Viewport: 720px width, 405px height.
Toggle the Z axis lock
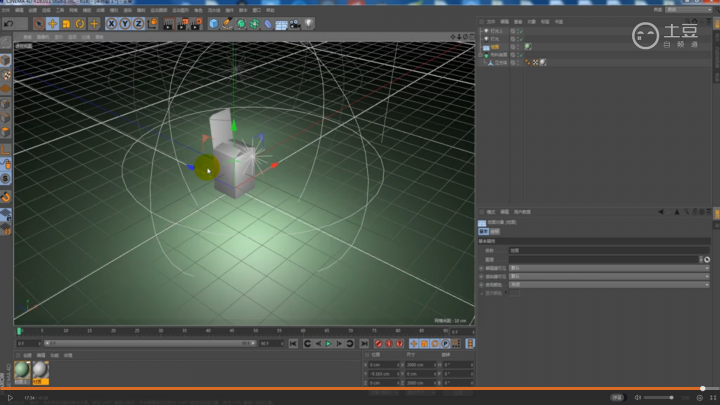click(x=138, y=23)
